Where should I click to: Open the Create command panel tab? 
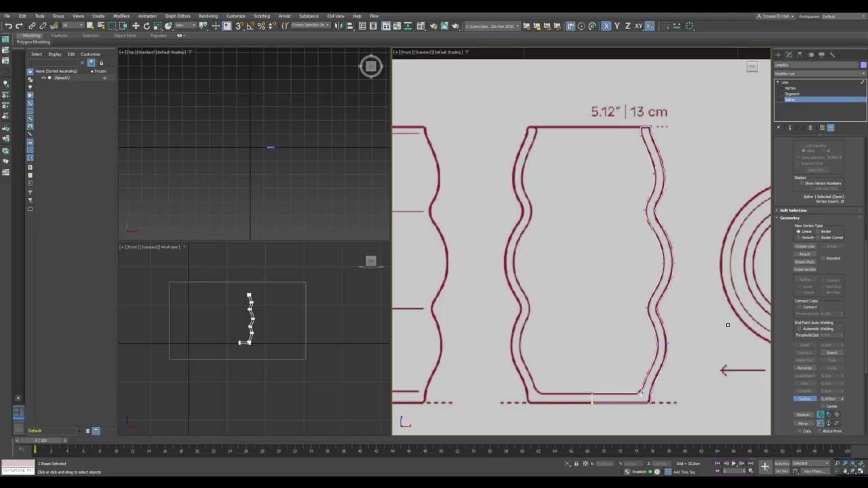point(778,55)
